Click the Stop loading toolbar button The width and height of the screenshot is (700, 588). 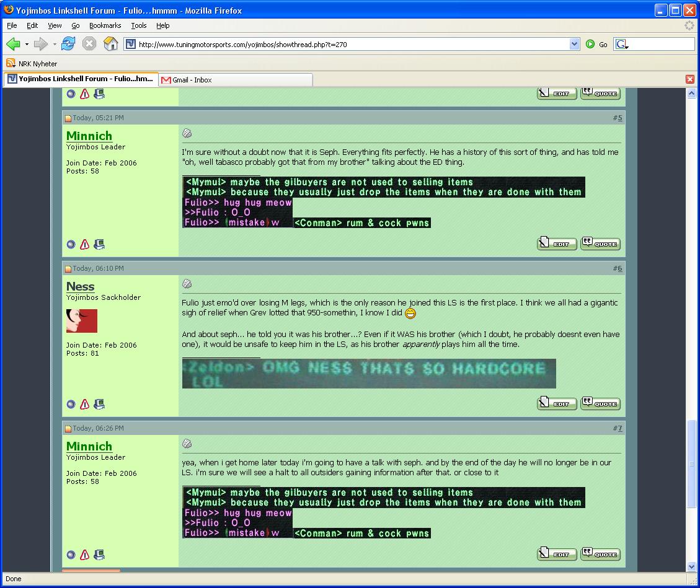(x=89, y=44)
